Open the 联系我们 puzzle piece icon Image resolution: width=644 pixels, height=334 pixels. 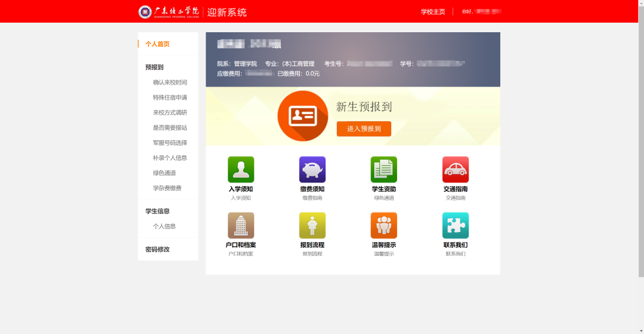(456, 225)
